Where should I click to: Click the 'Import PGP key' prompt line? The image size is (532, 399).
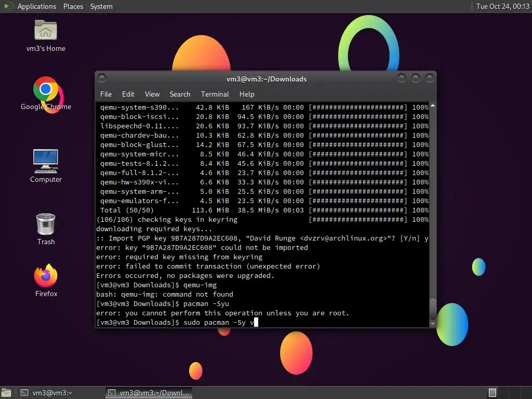click(x=262, y=238)
